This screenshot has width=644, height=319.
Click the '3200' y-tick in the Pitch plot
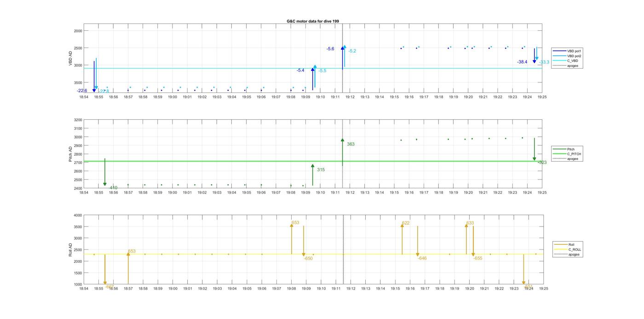(79, 120)
